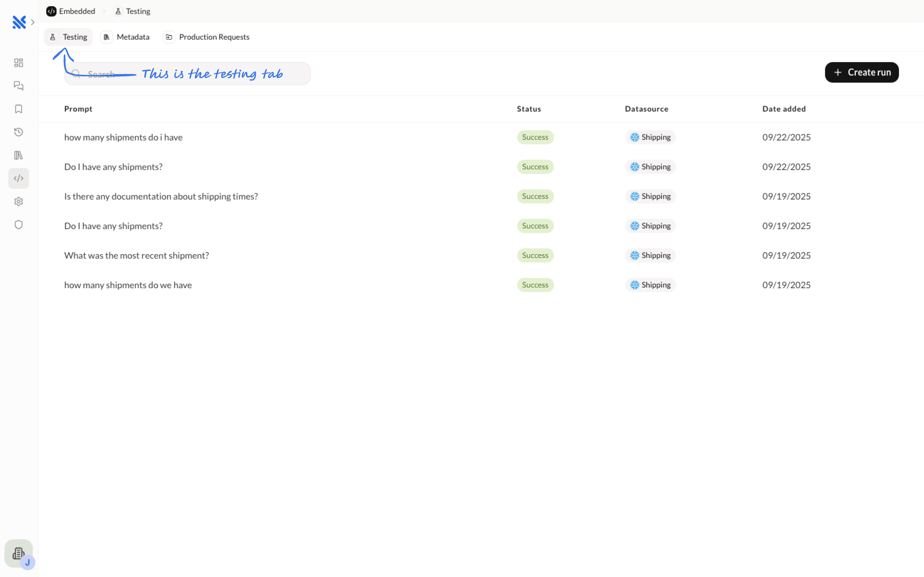Open the bookmarks sidebar icon
This screenshot has width=924, height=577.
[18, 109]
